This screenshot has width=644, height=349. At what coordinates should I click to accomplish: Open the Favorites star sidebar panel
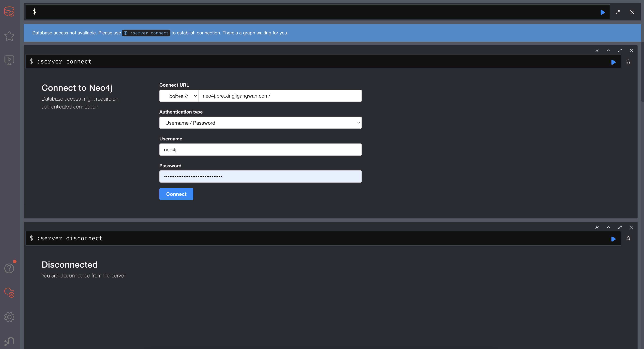pos(9,36)
